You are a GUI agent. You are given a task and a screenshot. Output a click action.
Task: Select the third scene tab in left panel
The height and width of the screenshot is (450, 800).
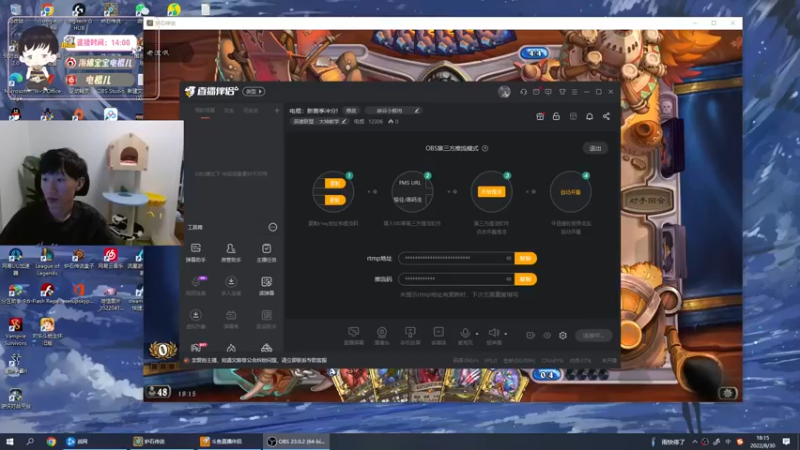(x=251, y=111)
